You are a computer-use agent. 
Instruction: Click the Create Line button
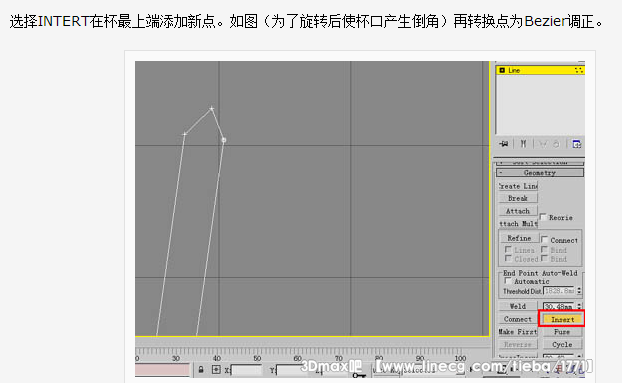(518, 186)
